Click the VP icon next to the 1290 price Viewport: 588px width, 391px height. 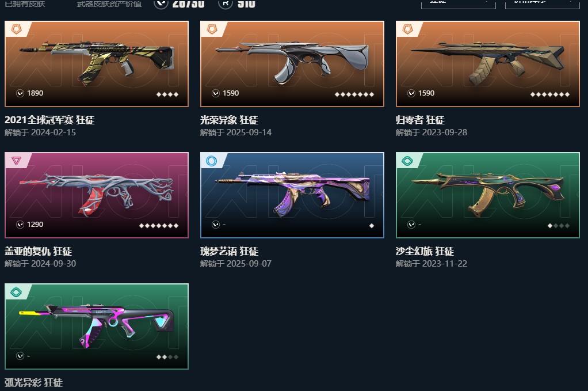(x=20, y=225)
